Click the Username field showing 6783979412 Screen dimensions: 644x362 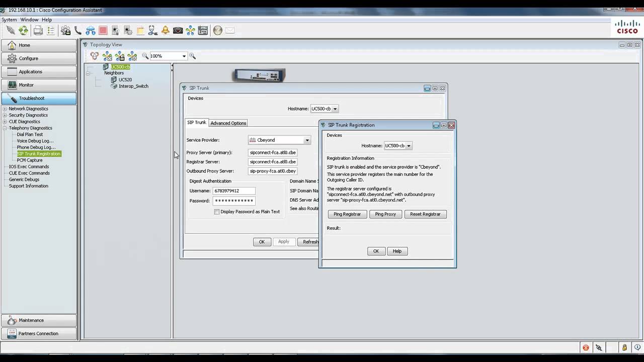(x=234, y=191)
